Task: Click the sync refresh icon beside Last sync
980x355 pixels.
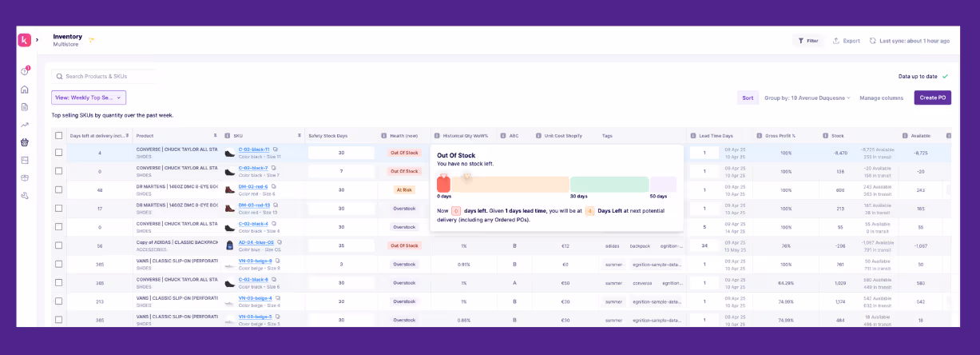Action: (x=873, y=41)
